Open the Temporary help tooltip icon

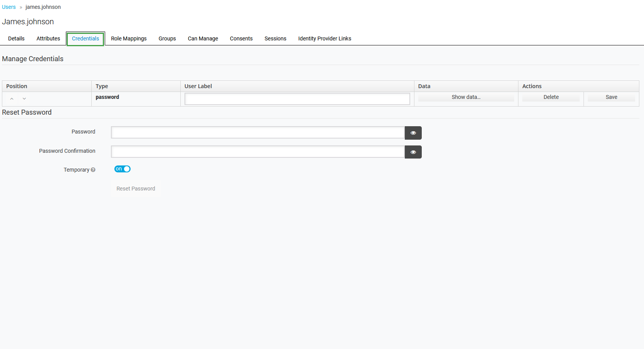pos(93,170)
